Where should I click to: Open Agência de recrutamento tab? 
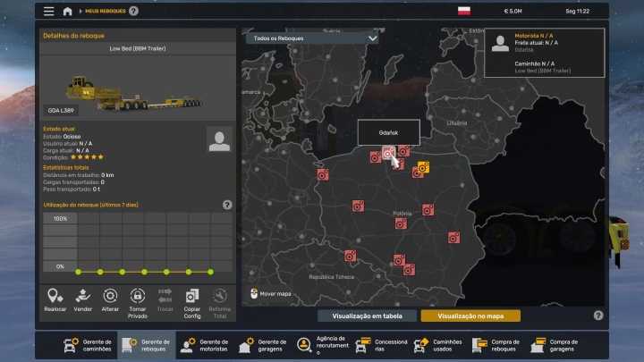click(323, 345)
